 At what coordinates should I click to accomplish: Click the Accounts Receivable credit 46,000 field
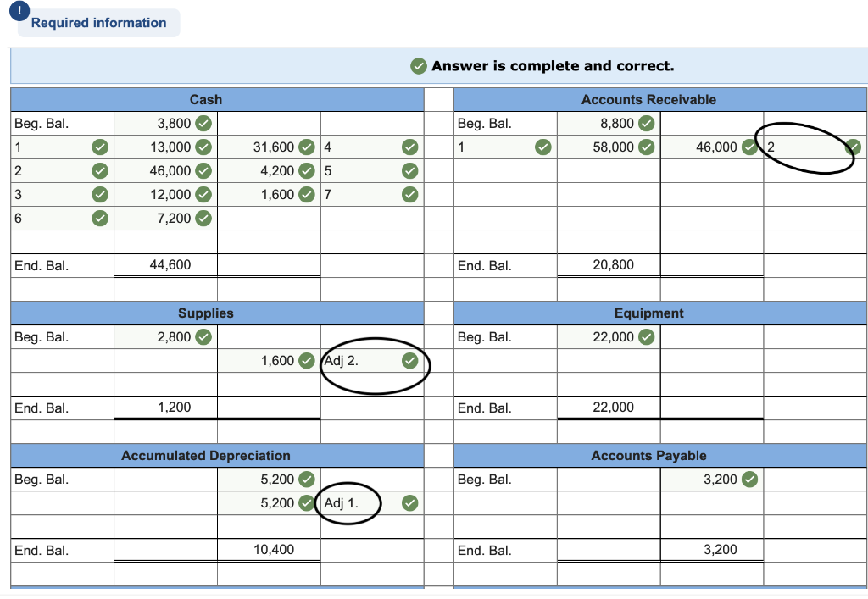pos(712,147)
